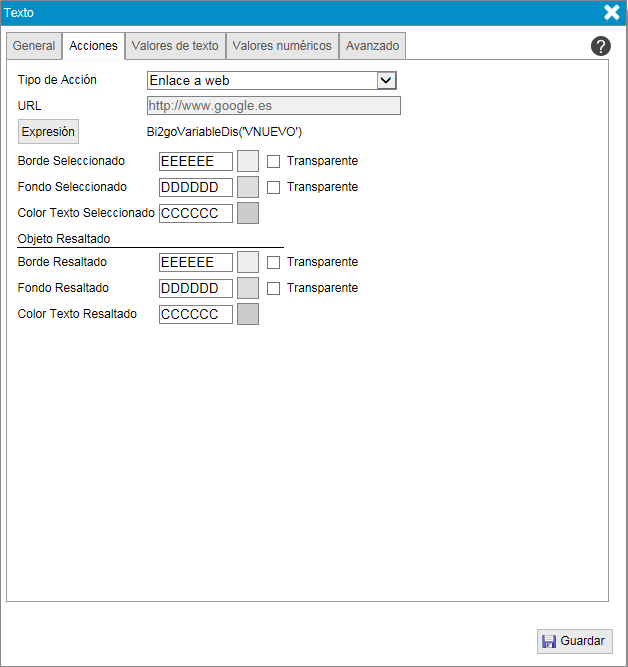The height and width of the screenshot is (667, 628).
Task: Click the Guardar save button
Action: (575, 642)
